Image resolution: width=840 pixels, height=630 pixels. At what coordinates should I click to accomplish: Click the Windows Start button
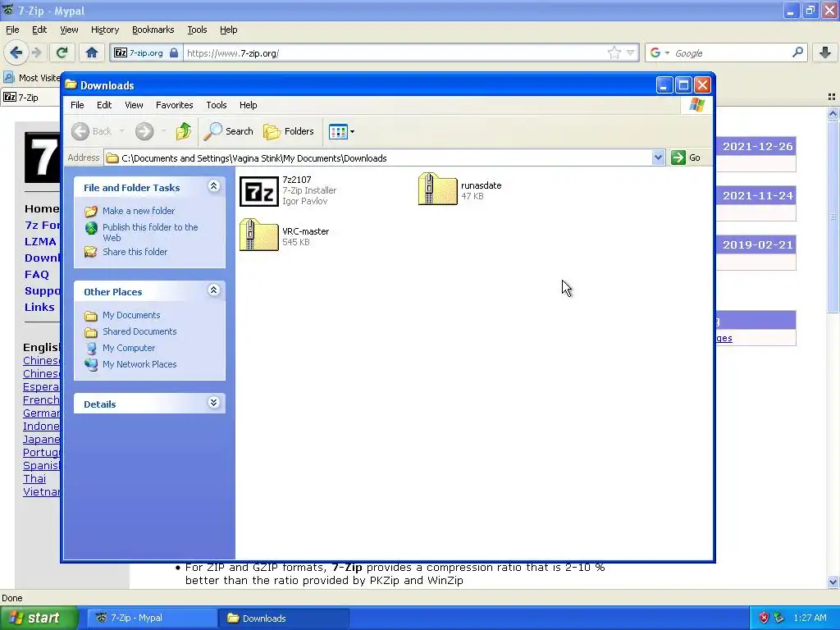(x=39, y=619)
